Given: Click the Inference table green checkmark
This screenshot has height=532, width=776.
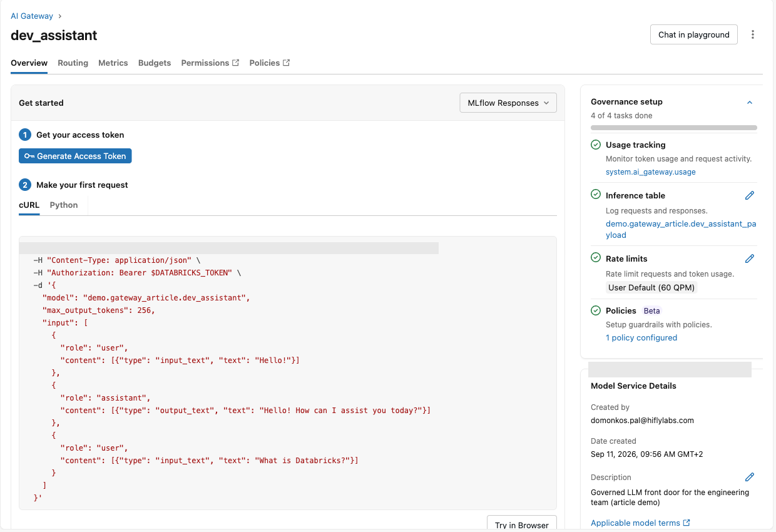Looking at the screenshot, I should 596,195.
